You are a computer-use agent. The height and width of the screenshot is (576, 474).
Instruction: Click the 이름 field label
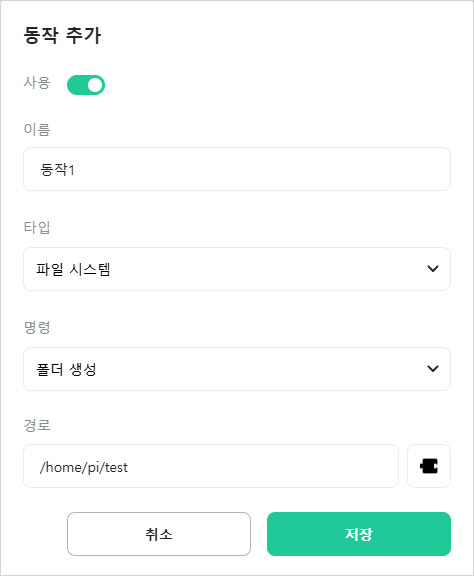37,130
